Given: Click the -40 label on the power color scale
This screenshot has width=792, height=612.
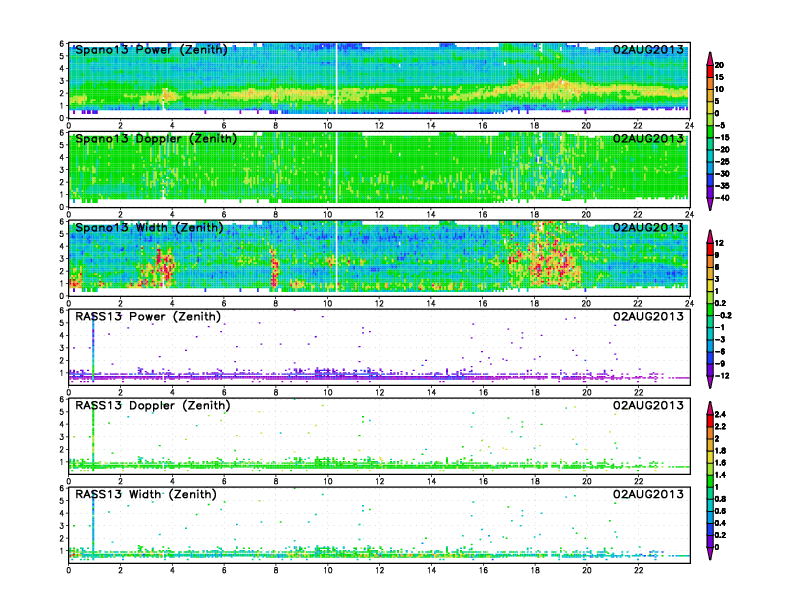Looking at the screenshot, I should (722, 198).
